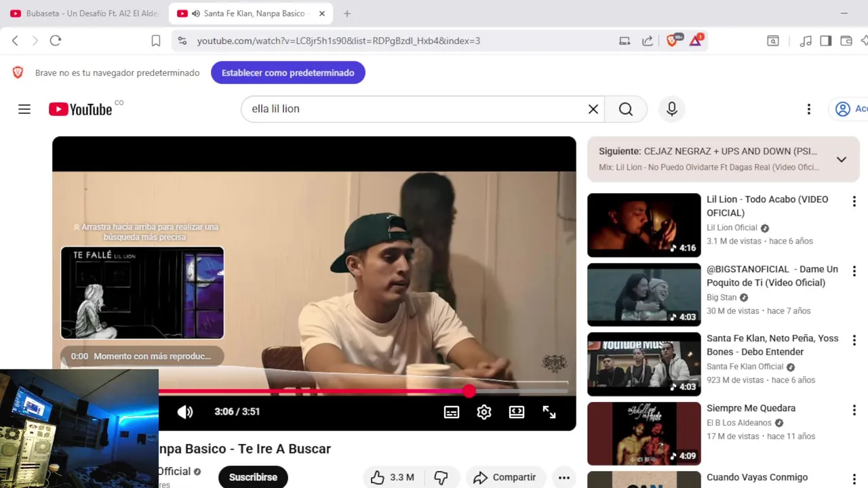Start voice search with microphone
The image size is (868, 488).
click(x=672, y=109)
